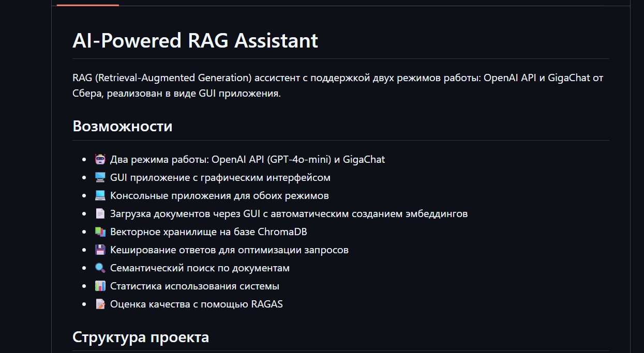This screenshot has height=353, width=644.
Task: Click the 'Статистика использования системы' text
Action: tap(194, 286)
